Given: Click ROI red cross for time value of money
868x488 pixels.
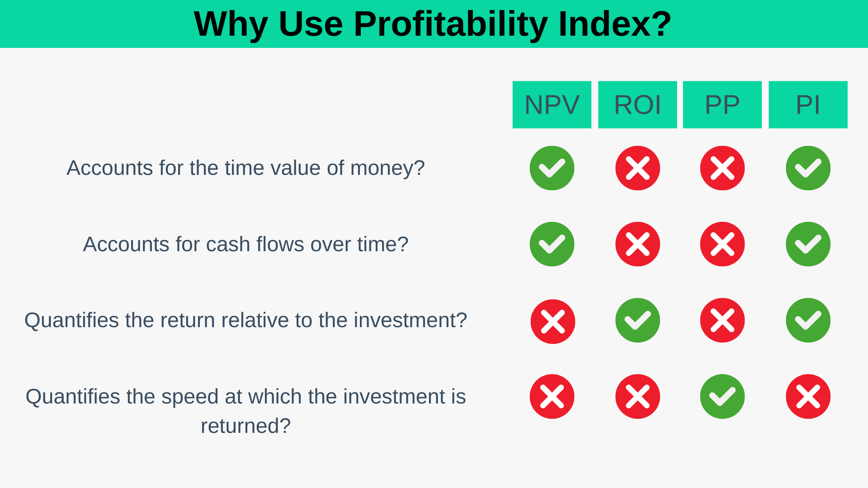Looking at the screenshot, I should pyautogui.click(x=637, y=168).
